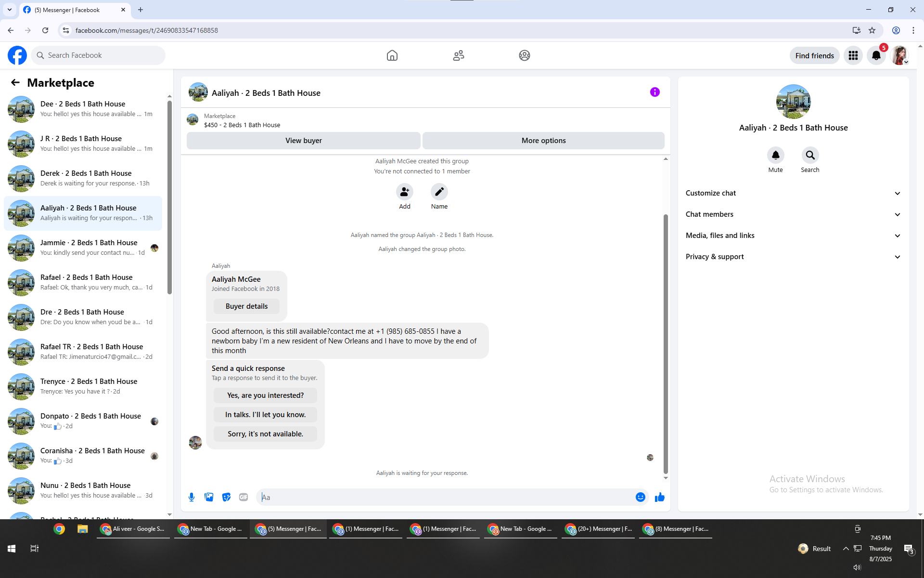924x578 pixels.
Task: Open the Friends icon in top navigation
Action: pyautogui.click(x=459, y=55)
